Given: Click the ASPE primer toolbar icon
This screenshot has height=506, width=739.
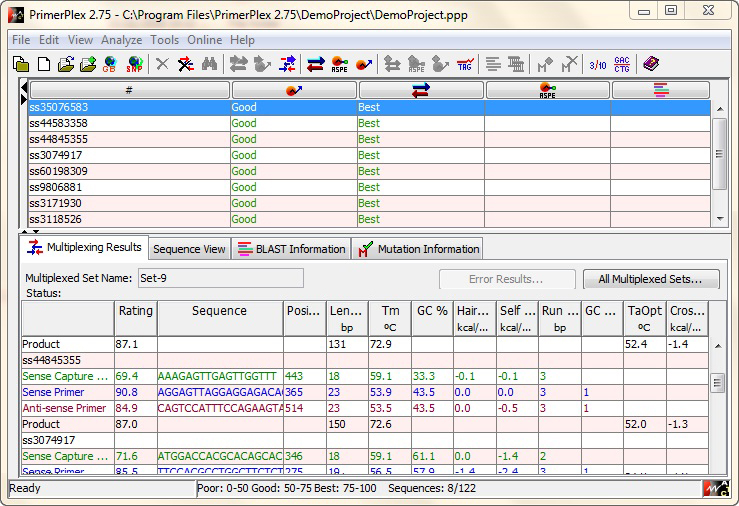Looking at the screenshot, I should pos(339,64).
